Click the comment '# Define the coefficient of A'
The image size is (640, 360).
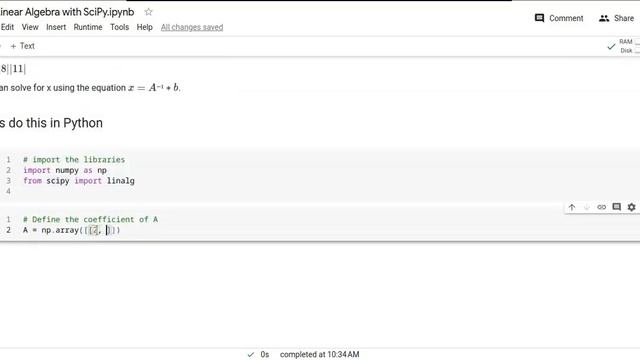click(x=90, y=219)
